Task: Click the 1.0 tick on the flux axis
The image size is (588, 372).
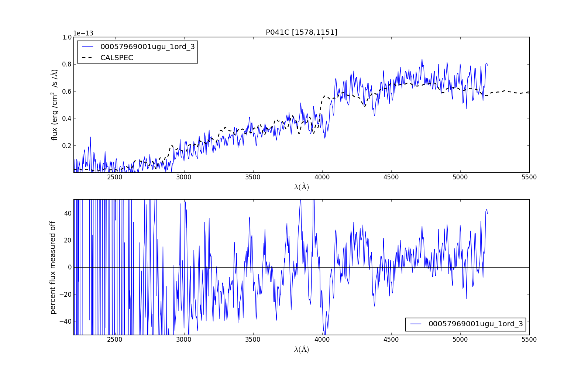Action: coord(67,37)
